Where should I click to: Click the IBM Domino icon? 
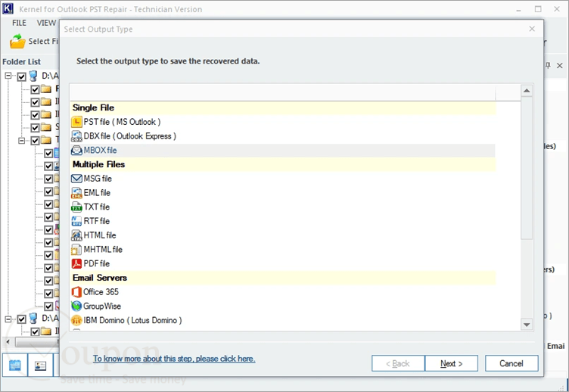pyautogui.click(x=76, y=320)
